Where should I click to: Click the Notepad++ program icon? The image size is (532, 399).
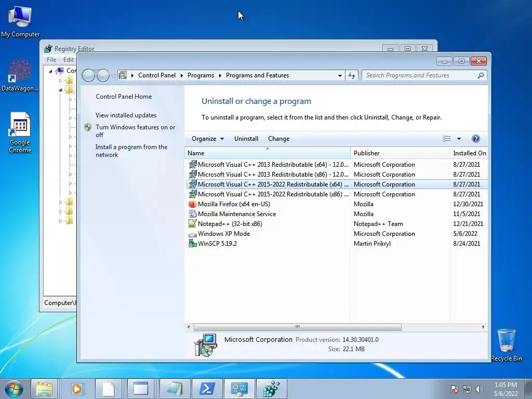[x=192, y=223]
